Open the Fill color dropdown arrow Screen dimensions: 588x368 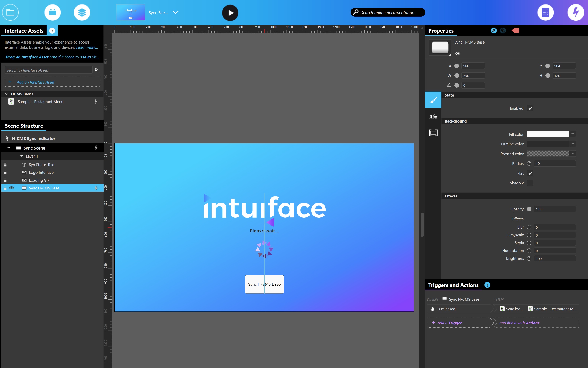(573, 134)
